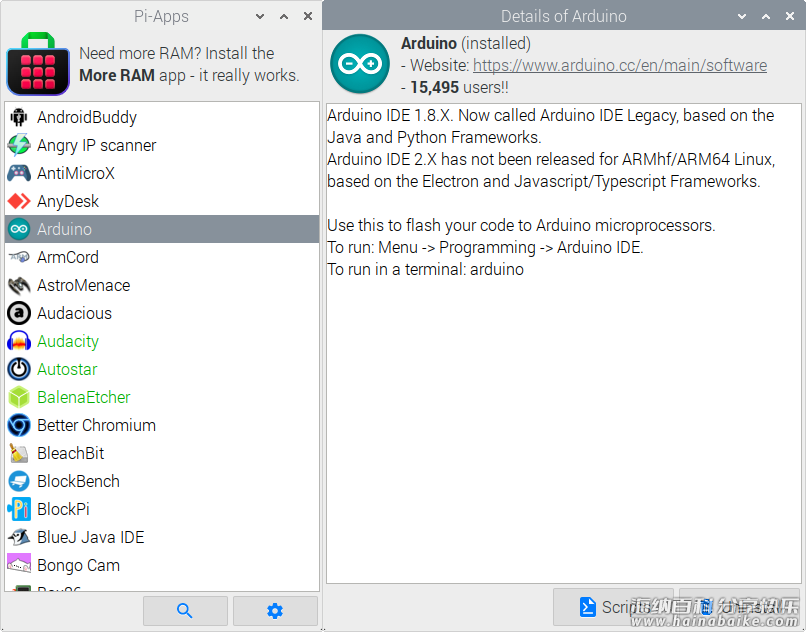Viewport: 806px width, 632px height.
Task: Click the Audacity headphones icon
Action: coord(19,341)
